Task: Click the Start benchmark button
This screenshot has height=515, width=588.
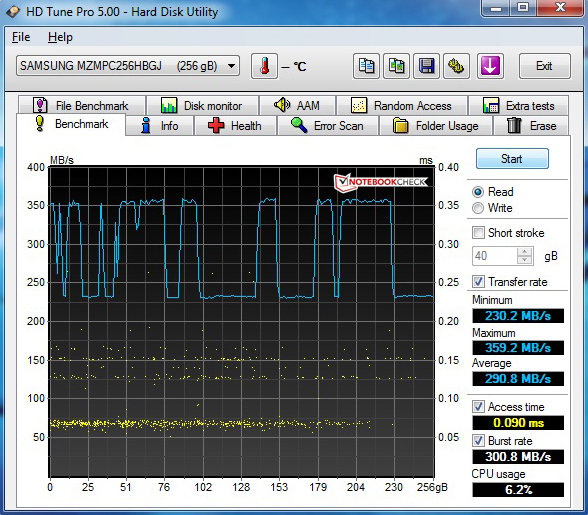Action: 512,159
